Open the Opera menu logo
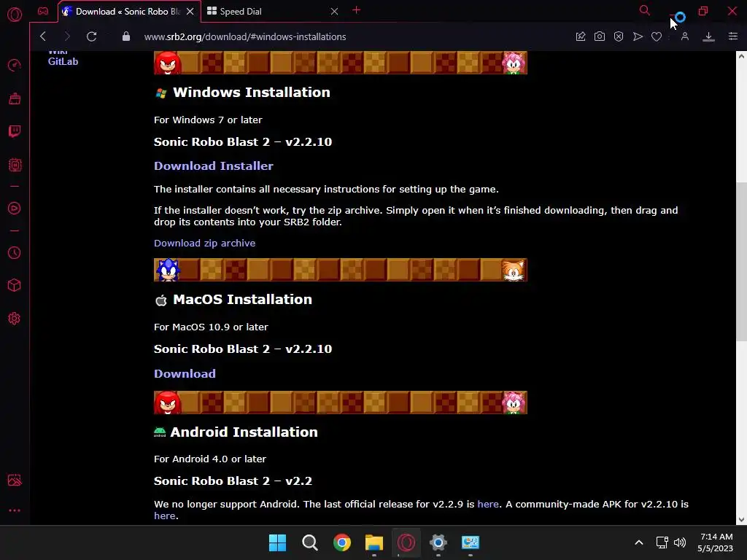The width and height of the screenshot is (747, 560). (15, 15)
